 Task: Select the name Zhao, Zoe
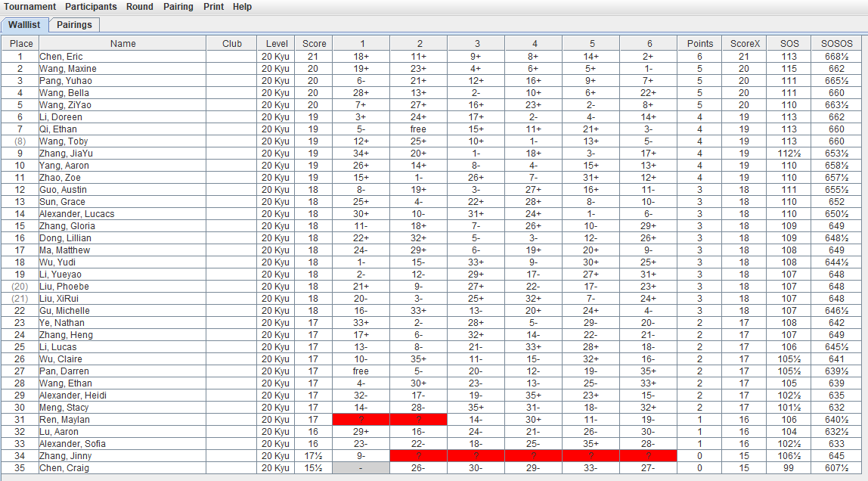(60, 178)
